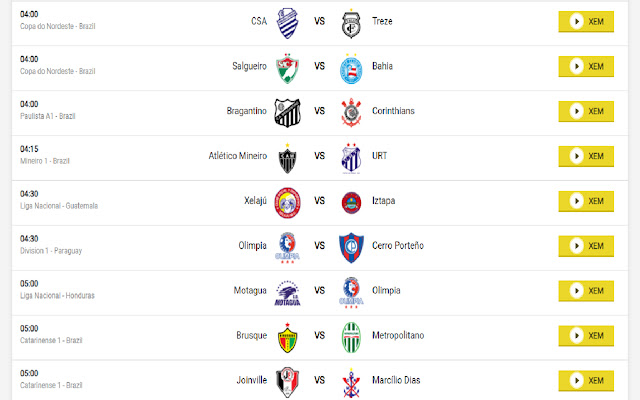Click XEM for Olimpia vs Cerro Porteño
The image size is (640, 400).
point(586,246)
